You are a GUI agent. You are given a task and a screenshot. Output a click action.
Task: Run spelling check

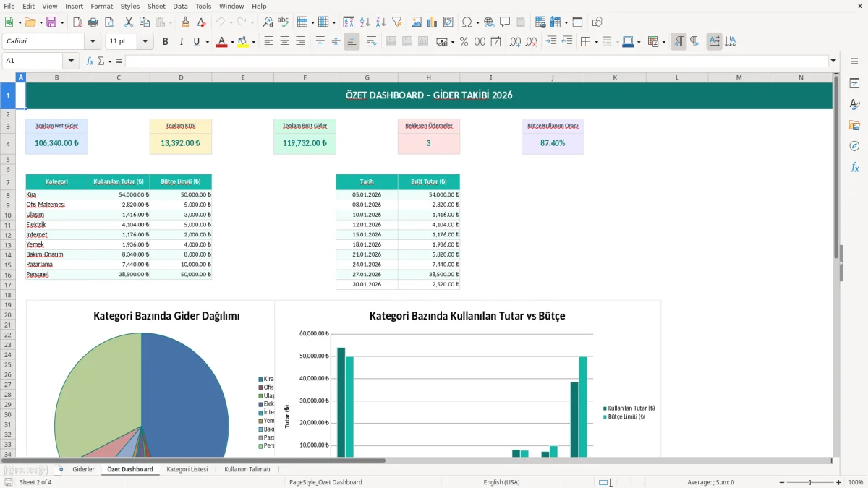point(284,22)
